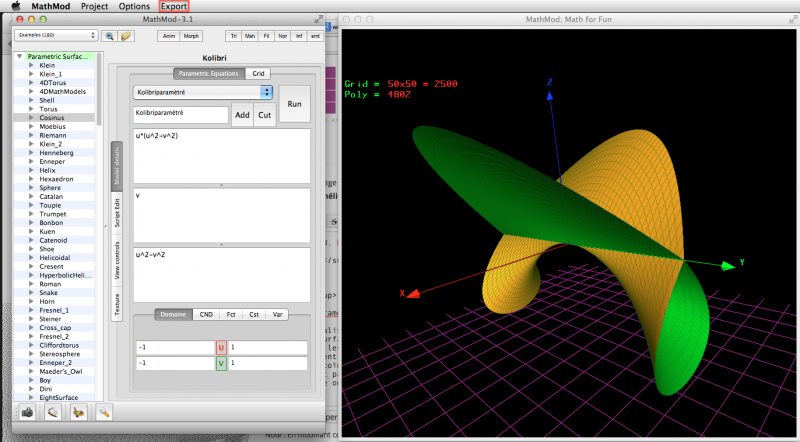The image size is (800, 442).
Task: Select the red U parameter button
Action: (221, 348)
